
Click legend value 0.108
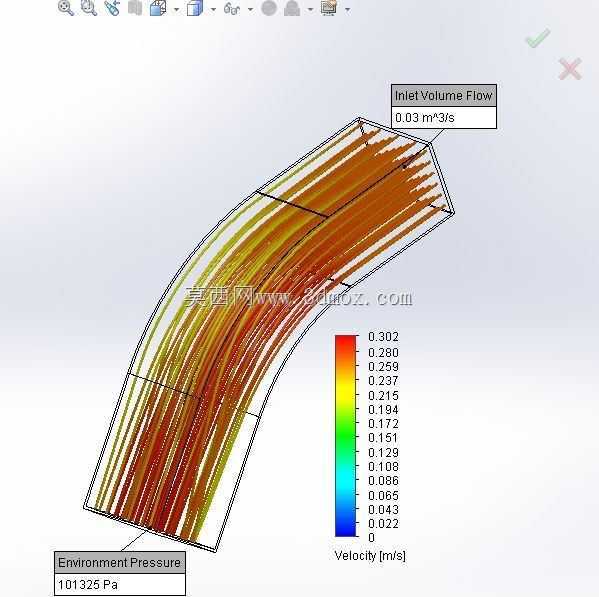pyautogui.click(x=383, y=466)
